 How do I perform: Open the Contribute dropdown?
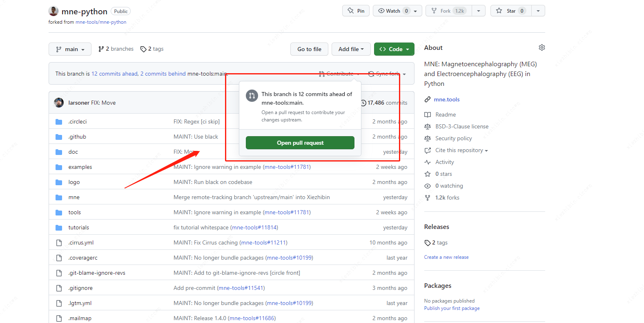pyautogui.click(x=339, y=74)
